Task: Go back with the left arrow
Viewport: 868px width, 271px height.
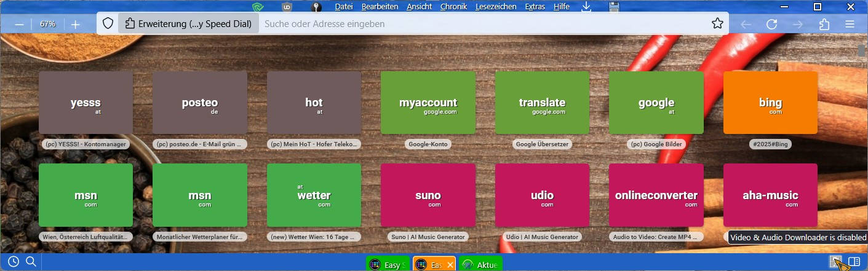Action: tap(746, 24)
